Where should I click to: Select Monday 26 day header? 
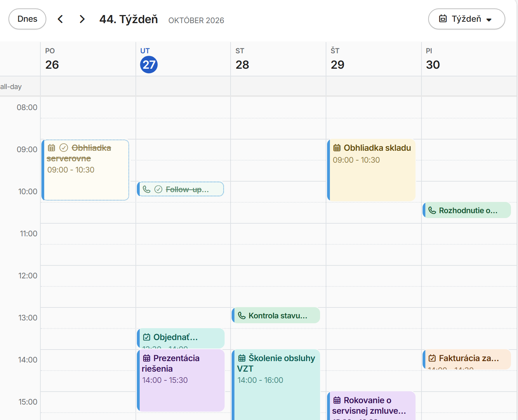88,59
